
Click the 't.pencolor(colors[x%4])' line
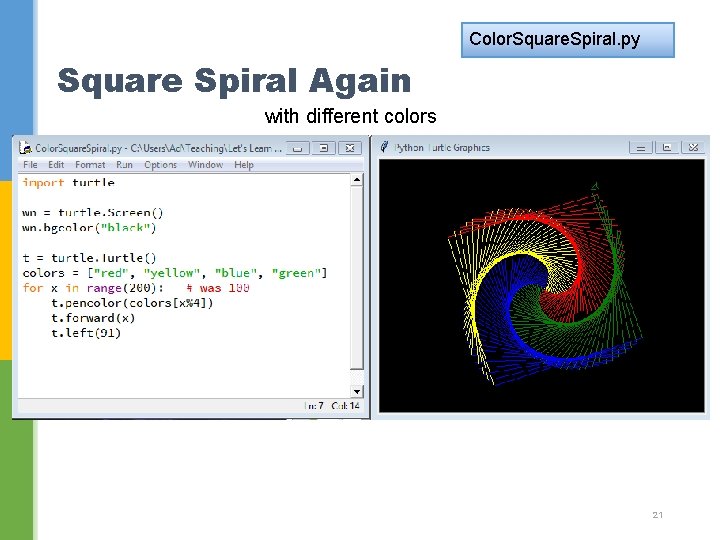(132, 303)
